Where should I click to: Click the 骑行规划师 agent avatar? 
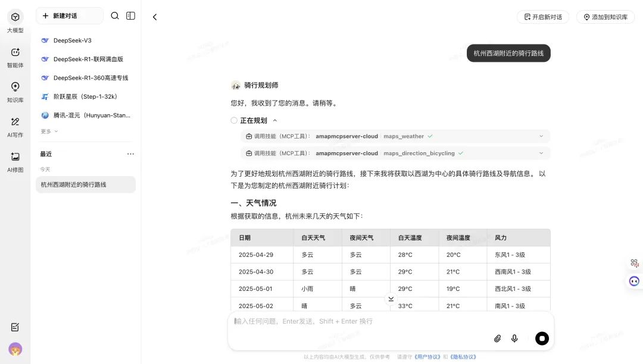235,85
